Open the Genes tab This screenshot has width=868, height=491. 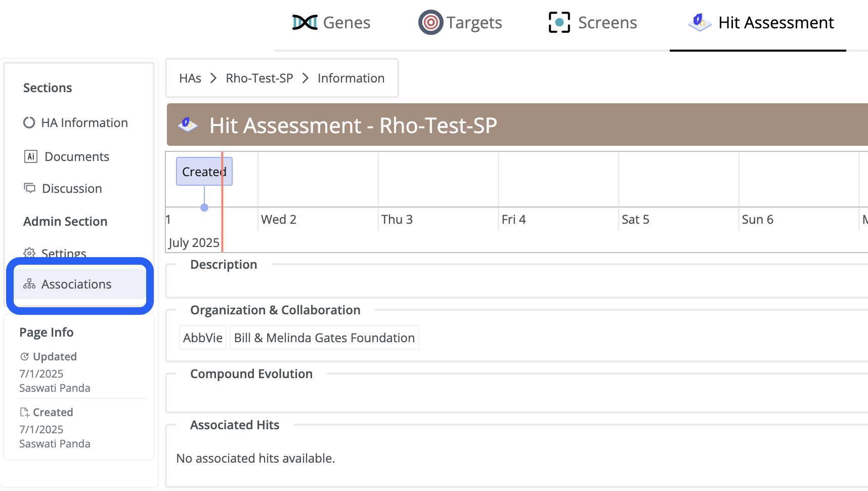pos(331,23)
